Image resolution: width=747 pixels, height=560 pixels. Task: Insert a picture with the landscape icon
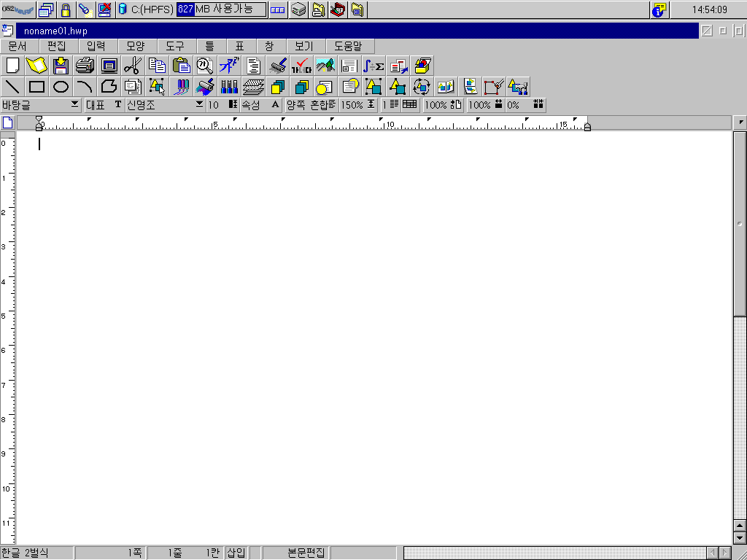click(325, 66)
